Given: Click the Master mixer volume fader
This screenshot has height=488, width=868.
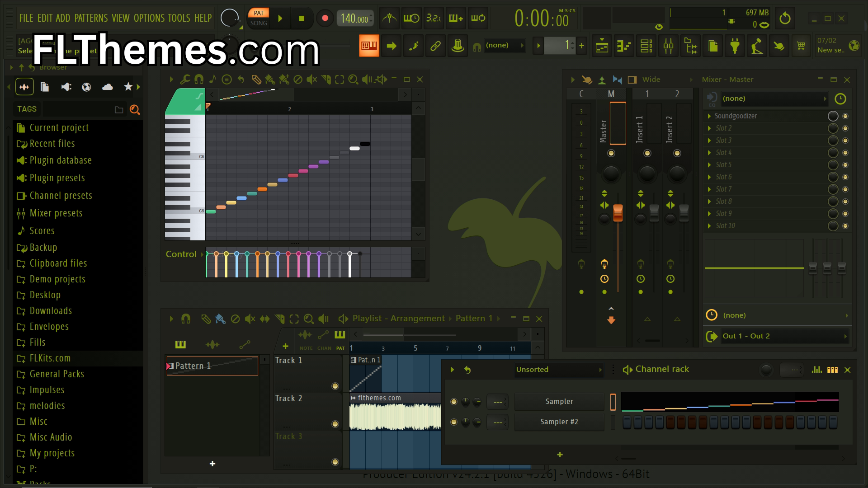Looking at the screenshot, I should (x=618, y=213).
